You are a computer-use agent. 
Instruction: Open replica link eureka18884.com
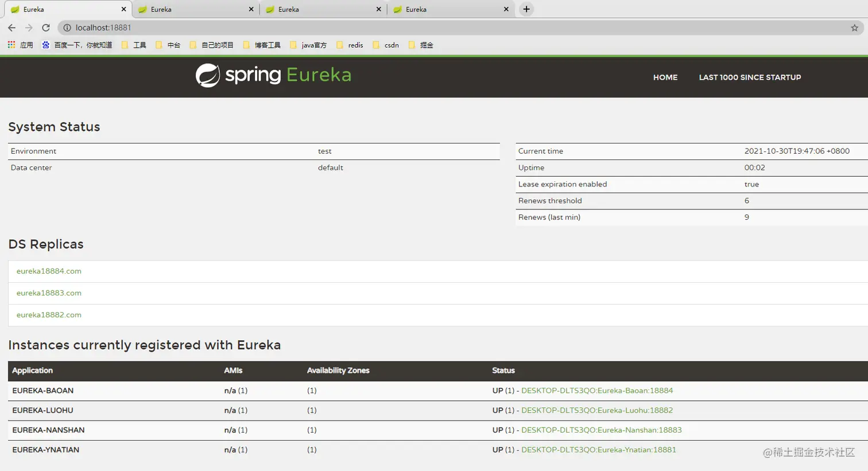click(x=49, y=271)
